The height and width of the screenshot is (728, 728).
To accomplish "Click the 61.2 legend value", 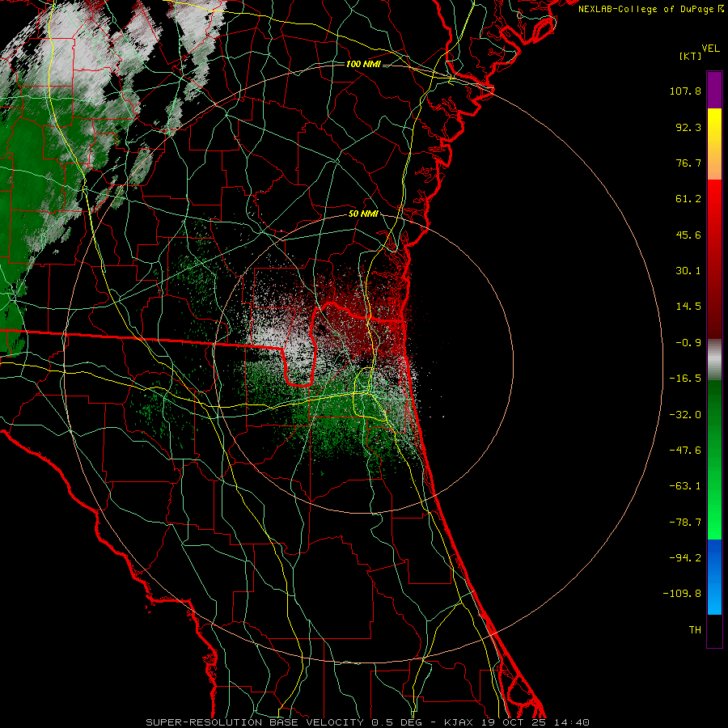I will click(x=688, y=199).
